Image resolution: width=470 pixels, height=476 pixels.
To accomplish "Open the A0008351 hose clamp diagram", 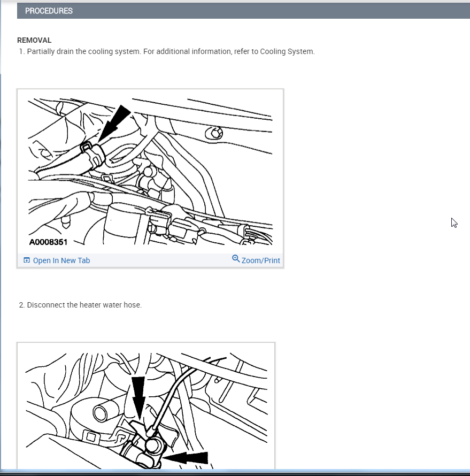I will [150, 172].
